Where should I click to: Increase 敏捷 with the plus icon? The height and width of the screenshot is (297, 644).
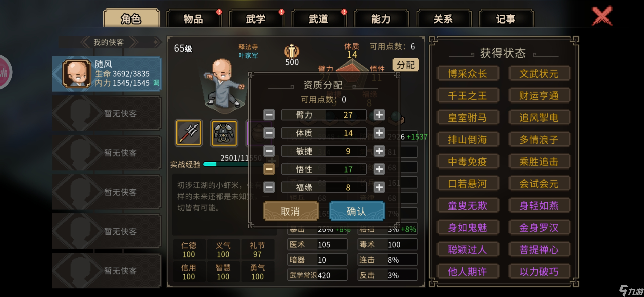(x=379, y=151)
